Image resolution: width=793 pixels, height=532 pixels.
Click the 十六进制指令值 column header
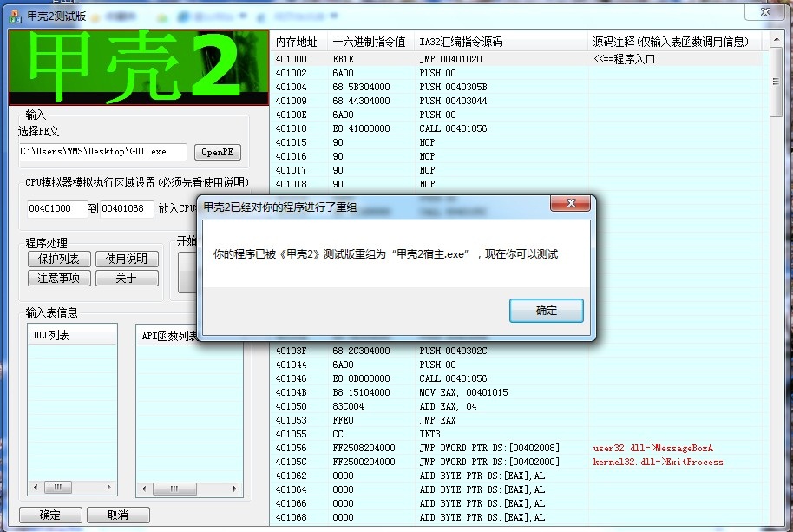pyautogui.click(x=370, y=42)
